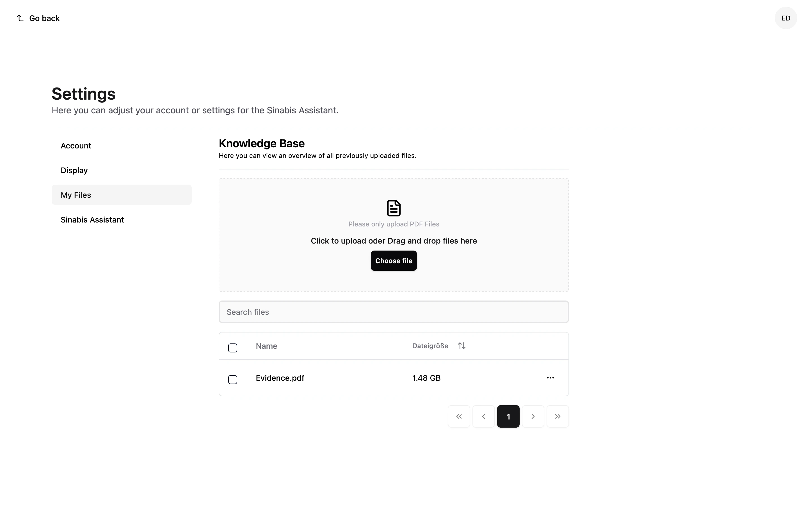Click the Go back arrow icon
Image resolution: width=804 pixels, height=532 pixels.
click(x=20, y=18)
